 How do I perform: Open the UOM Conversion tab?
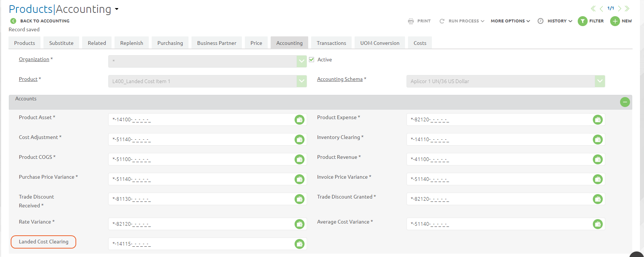click(x=380, y=43)
